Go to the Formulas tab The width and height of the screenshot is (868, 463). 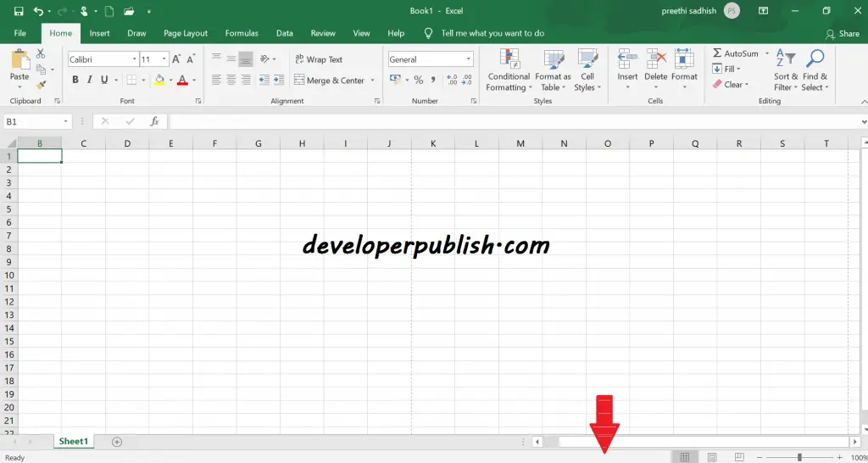[x=242, y=33]
